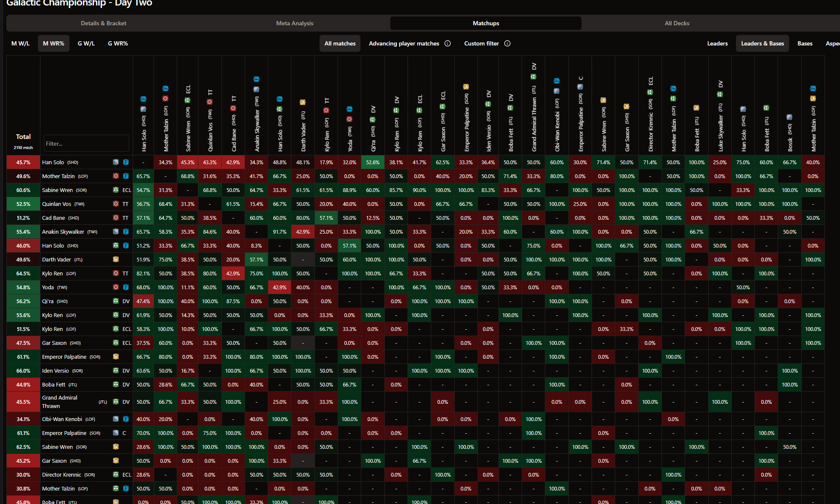Screen dimensions: 840x504
Task: Click Vigilance icon in Bossk column header
Action: [789, 117]
